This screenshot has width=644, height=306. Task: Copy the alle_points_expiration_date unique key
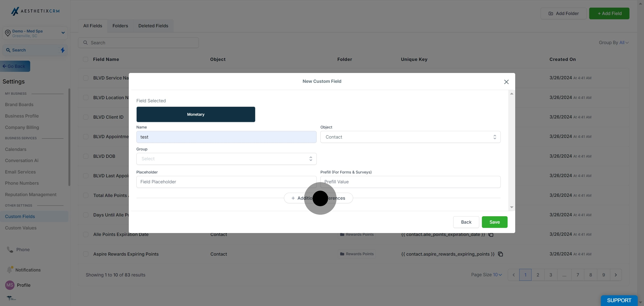491,234
